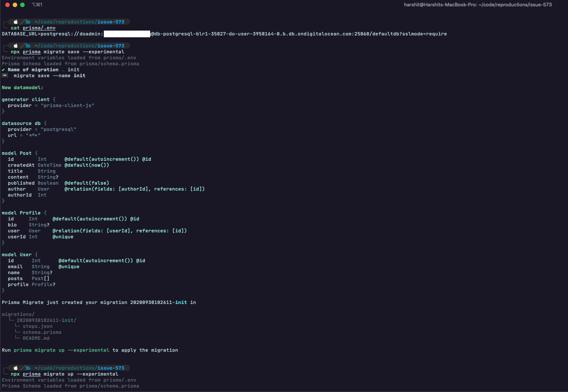Screen dimensions: 568x392
Task: Maximize the terminal with the green button
Action: point(22,5)
